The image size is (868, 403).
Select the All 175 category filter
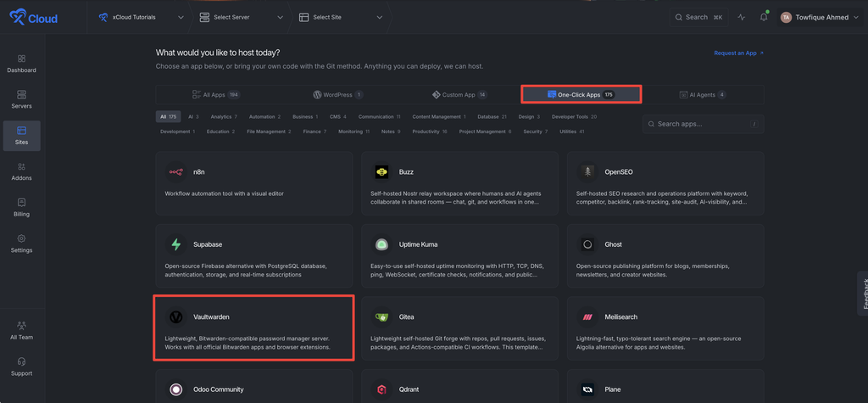click(x=169, y=117)
